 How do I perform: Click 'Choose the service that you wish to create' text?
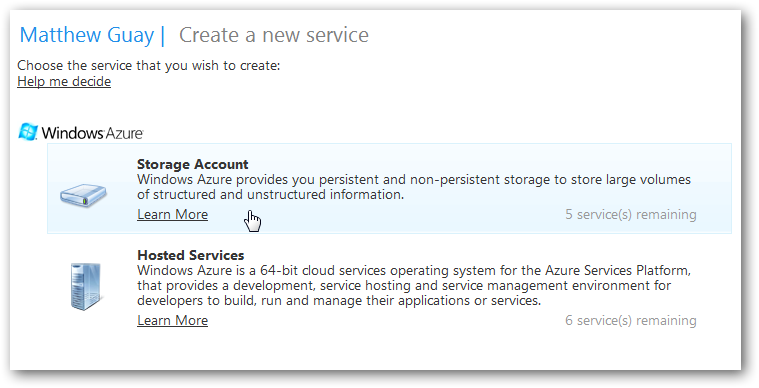pos(149,65)
